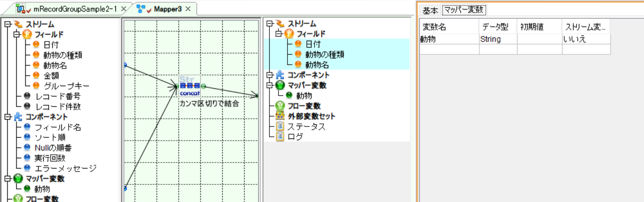Collapse the left フィールド tree node
644x202 pixels.
(17, 34)
